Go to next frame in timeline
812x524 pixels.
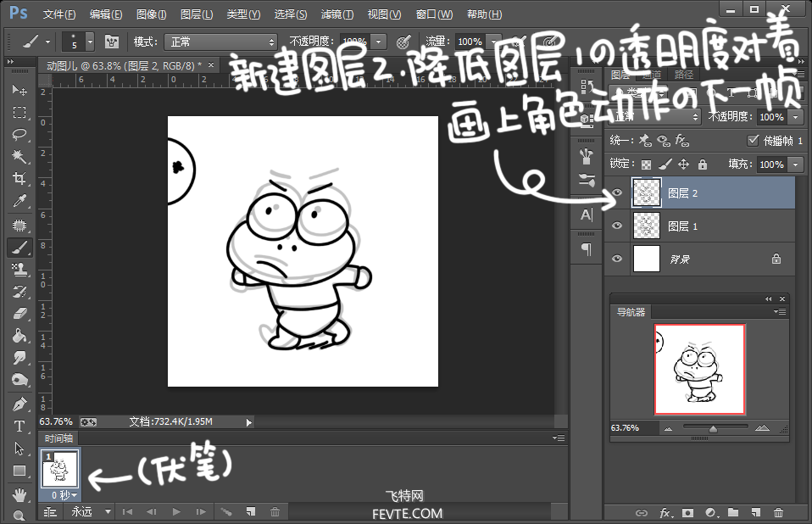coord(201,512)
